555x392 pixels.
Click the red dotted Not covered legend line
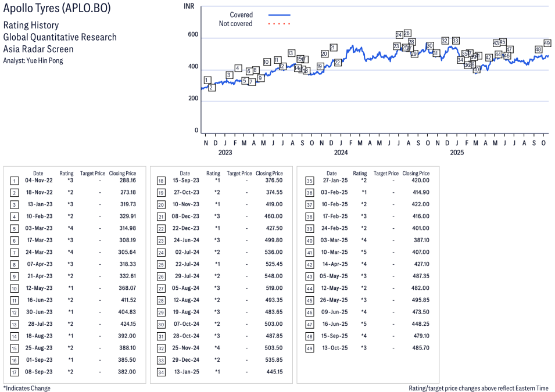279,24
